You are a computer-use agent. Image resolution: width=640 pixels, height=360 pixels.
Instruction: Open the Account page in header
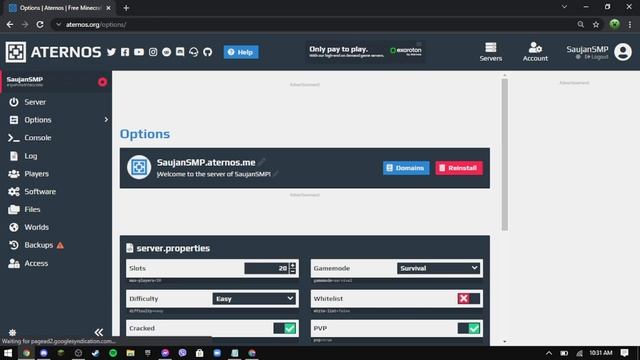click(x=535, y=52)
